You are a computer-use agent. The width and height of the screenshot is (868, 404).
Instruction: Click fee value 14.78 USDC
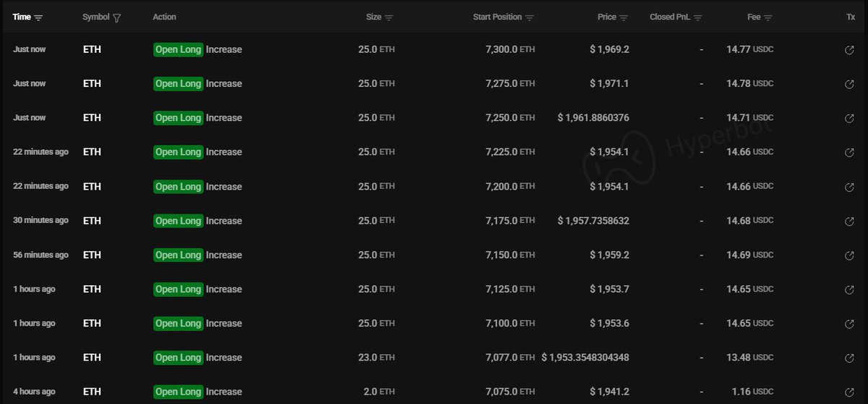point(750,83)
